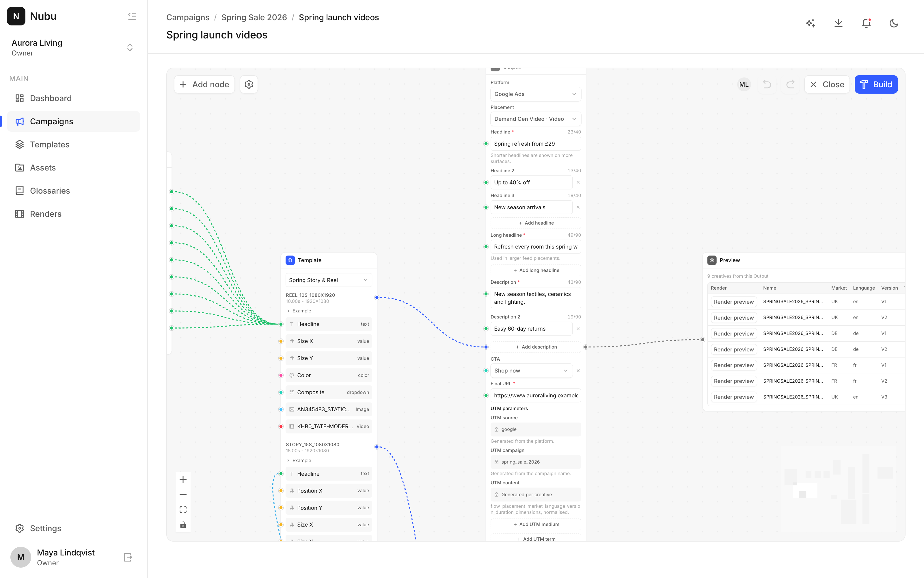
Task: Click Add headline
Action: tap(536, 223)
